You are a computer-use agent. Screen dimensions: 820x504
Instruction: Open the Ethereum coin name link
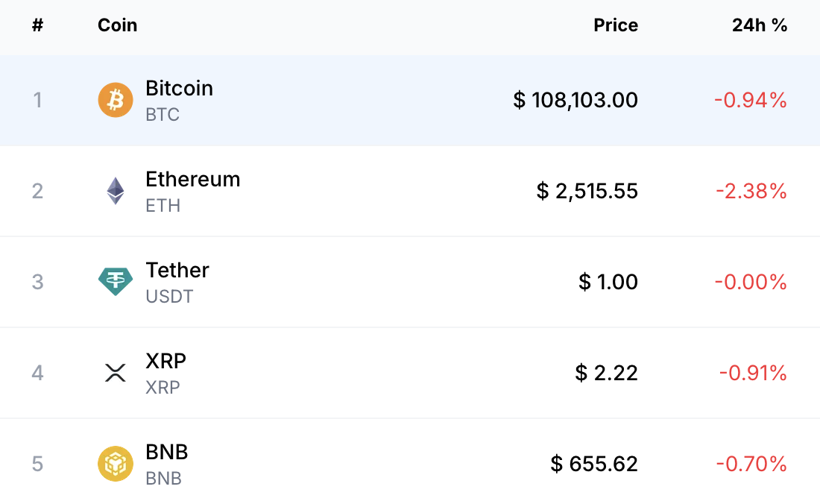coord(193,179)
